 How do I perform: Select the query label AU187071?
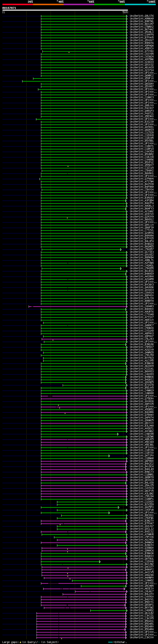coord(9,8)
